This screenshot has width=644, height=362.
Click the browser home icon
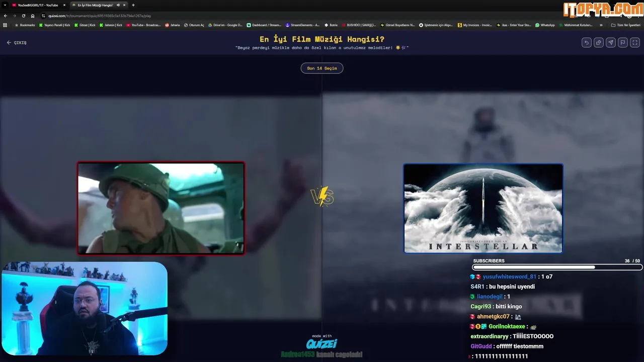tap(33, 16)
